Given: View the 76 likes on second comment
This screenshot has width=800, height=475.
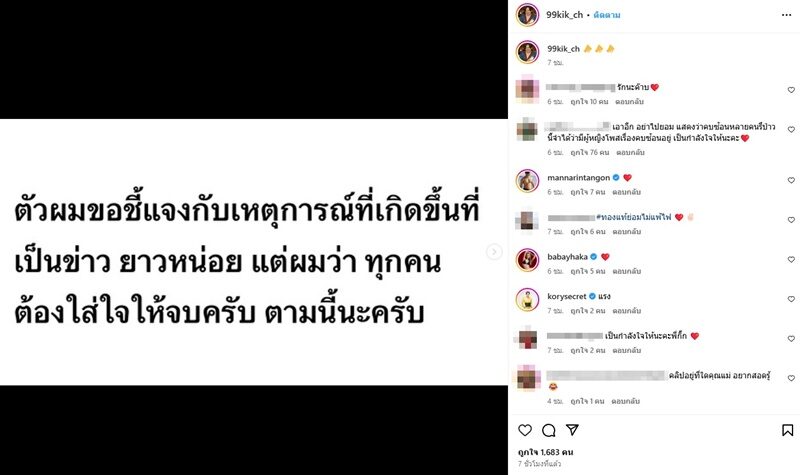Looking at the screenshot, I should [x=590, y=153].
